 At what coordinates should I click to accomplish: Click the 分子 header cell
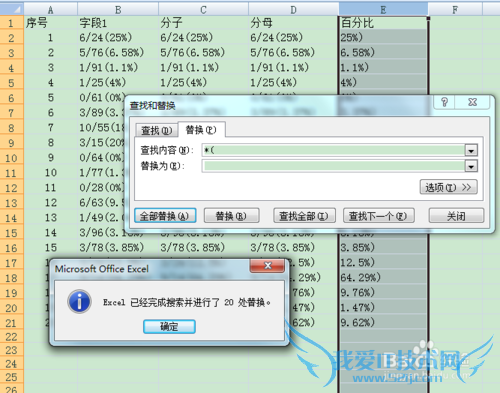(203, 23)
